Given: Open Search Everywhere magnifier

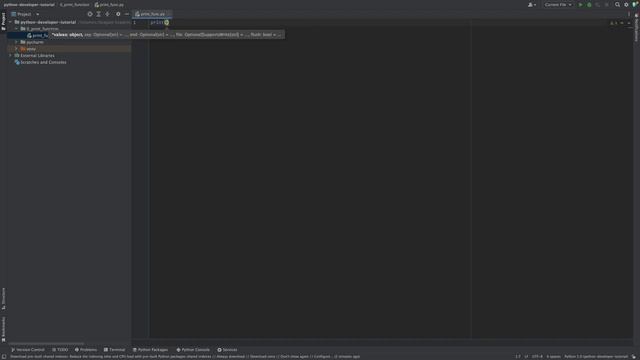Looking at the screenshot, I should tap(618, 4).
